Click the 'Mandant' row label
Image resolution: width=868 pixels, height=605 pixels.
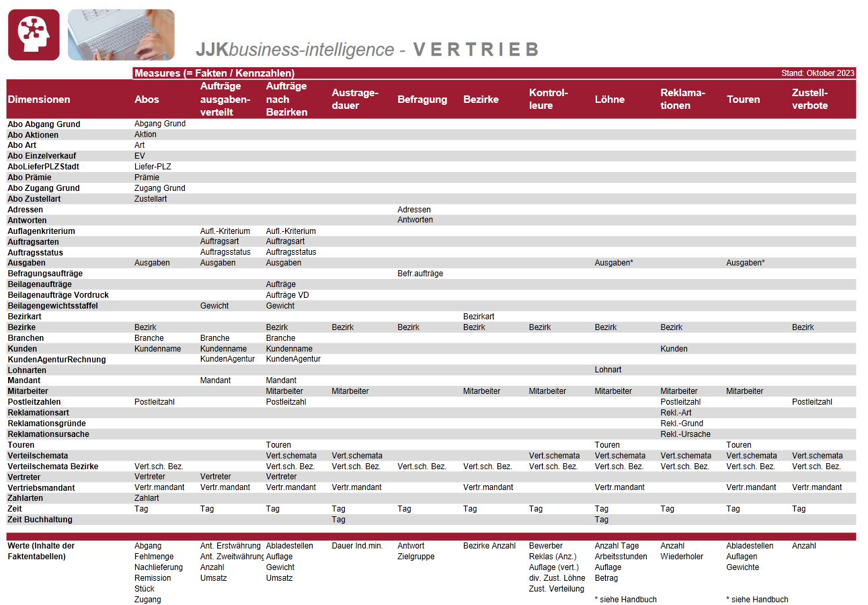[24, 380]
